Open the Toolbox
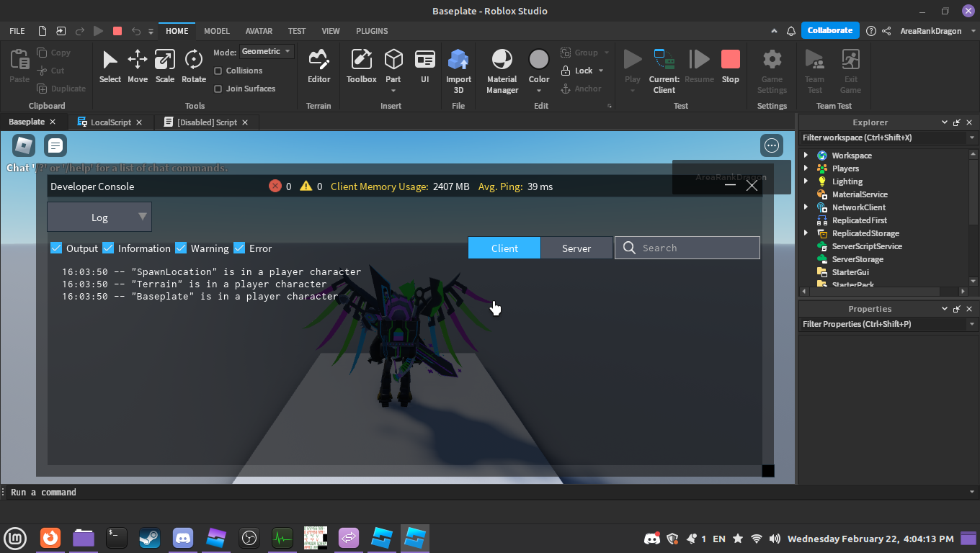Screen dimensions: 980x553 [361, 66]
